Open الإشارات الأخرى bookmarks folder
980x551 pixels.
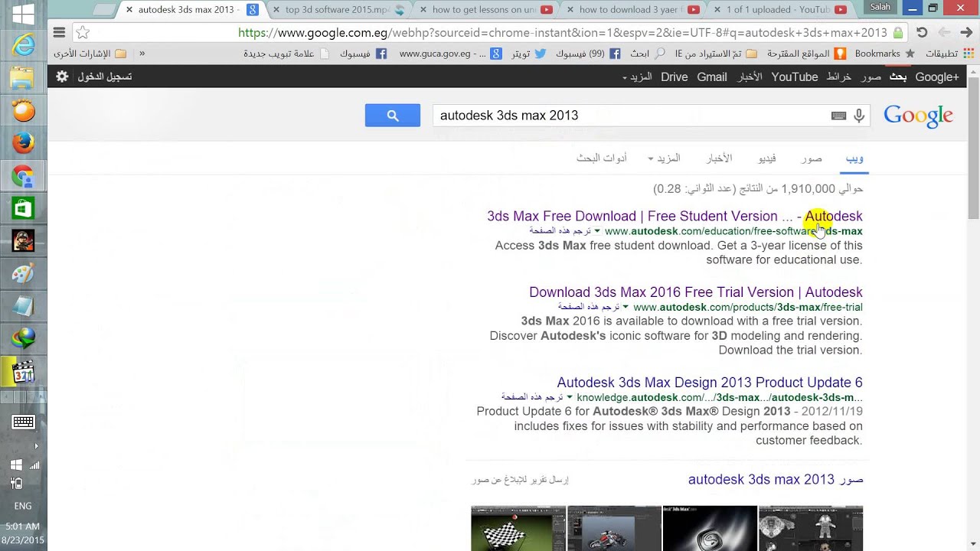90,54
